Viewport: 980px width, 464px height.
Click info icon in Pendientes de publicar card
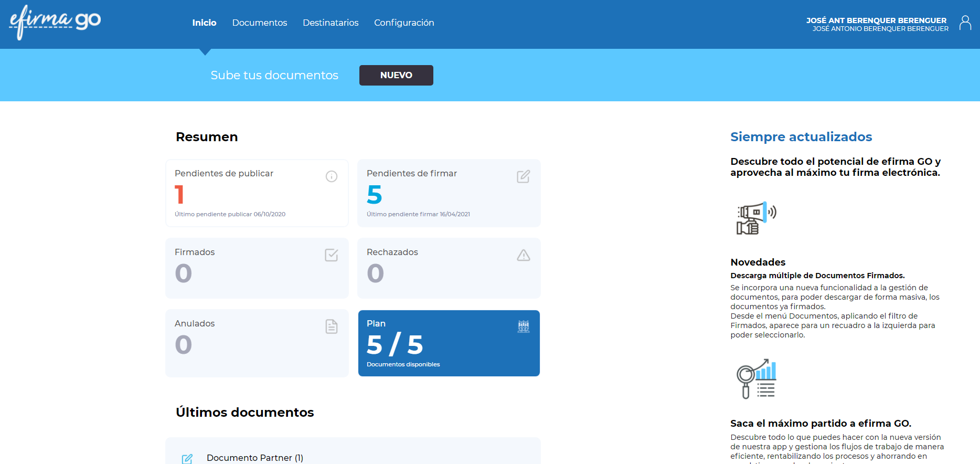332,176
